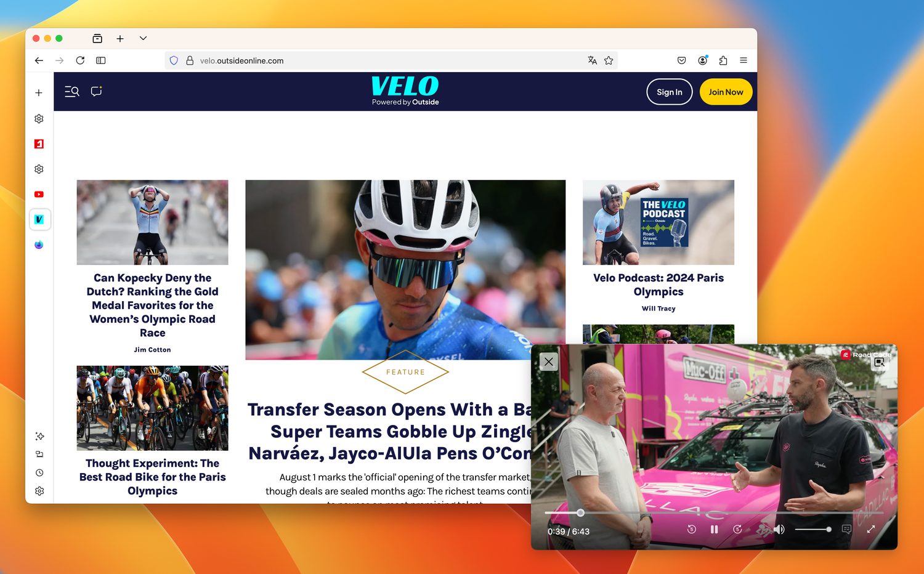Close the picture-in-picture video window
The image size is (924, 574).
pyautogui.click(x=549, y=362)
